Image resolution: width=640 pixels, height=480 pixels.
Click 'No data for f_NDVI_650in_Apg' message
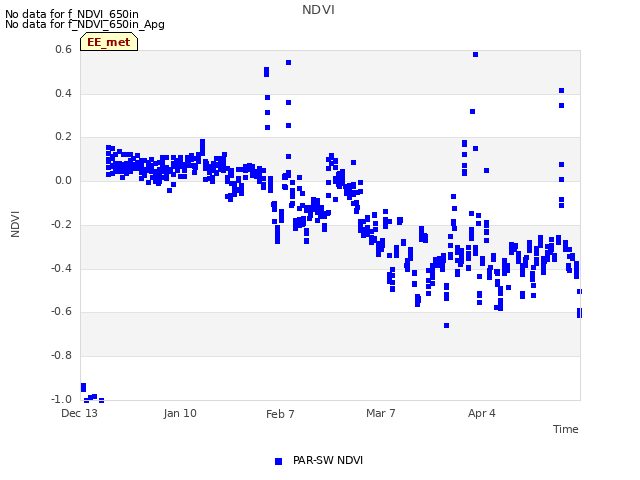85,24
